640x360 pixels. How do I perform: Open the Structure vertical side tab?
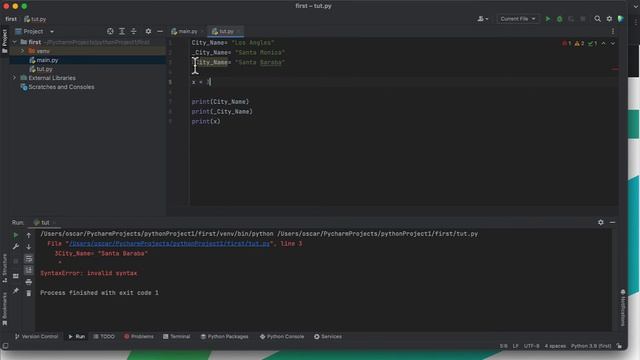pyautogui.click(x=4, y=268)
